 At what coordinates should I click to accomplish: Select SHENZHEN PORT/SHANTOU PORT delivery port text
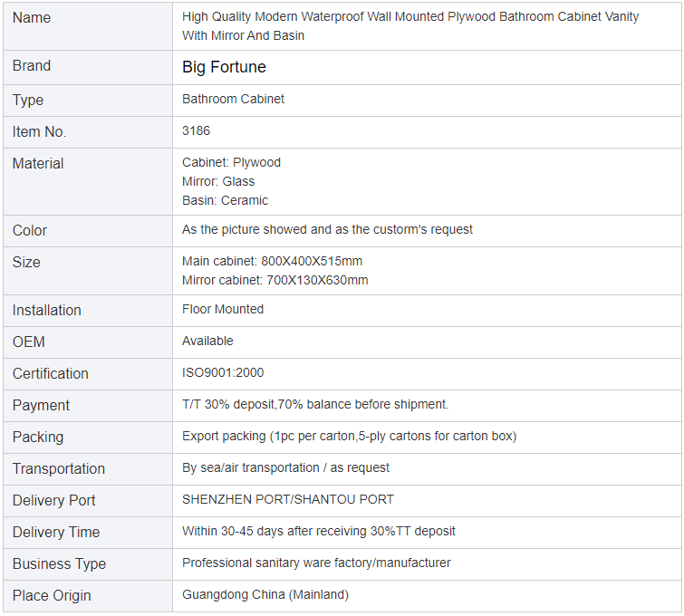pos(288,499)
